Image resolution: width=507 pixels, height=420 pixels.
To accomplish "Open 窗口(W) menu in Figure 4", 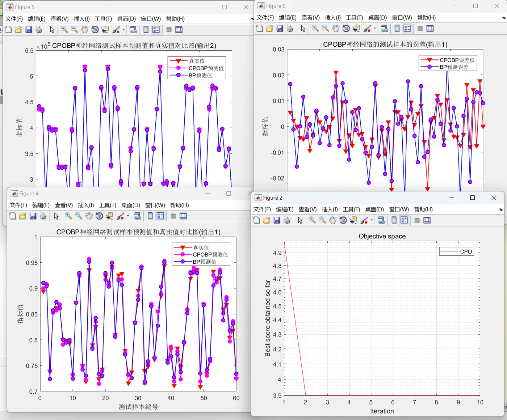I will tap(155, 205).
